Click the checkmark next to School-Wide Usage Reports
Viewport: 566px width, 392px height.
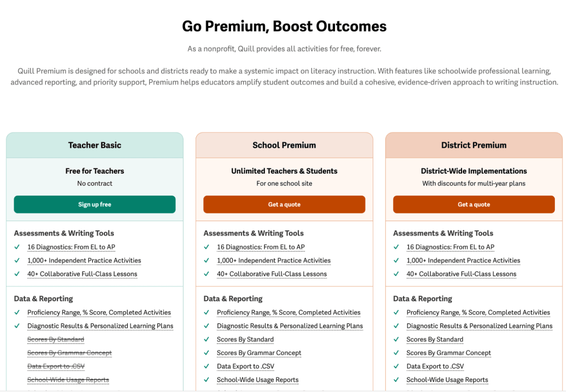coord(207,380)
